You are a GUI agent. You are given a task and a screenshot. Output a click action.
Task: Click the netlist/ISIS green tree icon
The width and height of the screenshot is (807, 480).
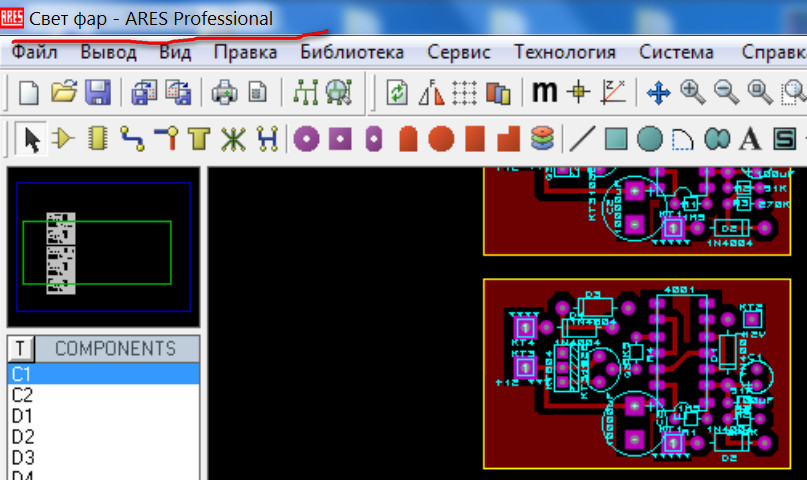click(305, 93)
